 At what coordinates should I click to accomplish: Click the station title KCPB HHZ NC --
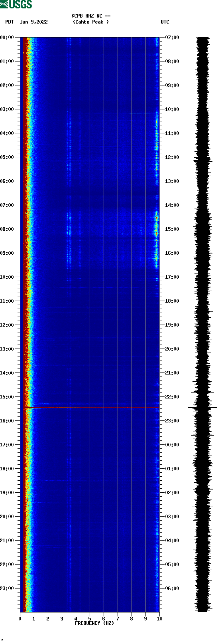91,16
